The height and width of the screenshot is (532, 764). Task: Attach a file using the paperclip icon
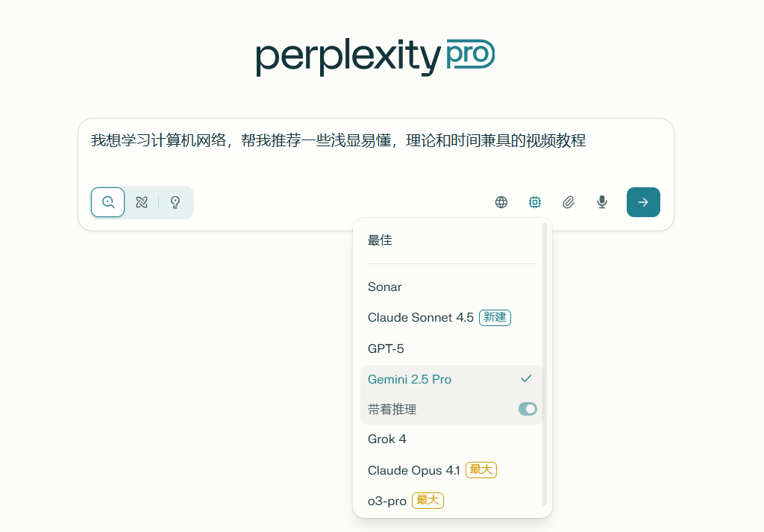click(x=568, y=201)
